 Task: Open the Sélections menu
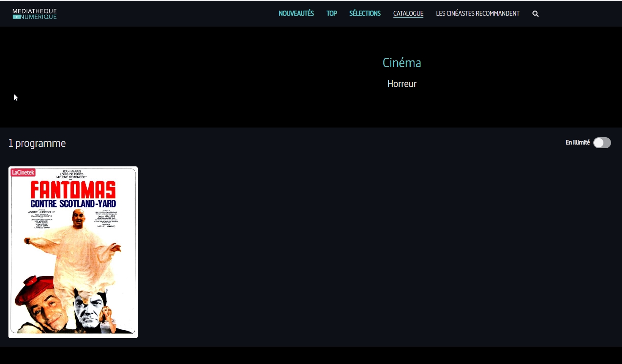pos(365,14)
